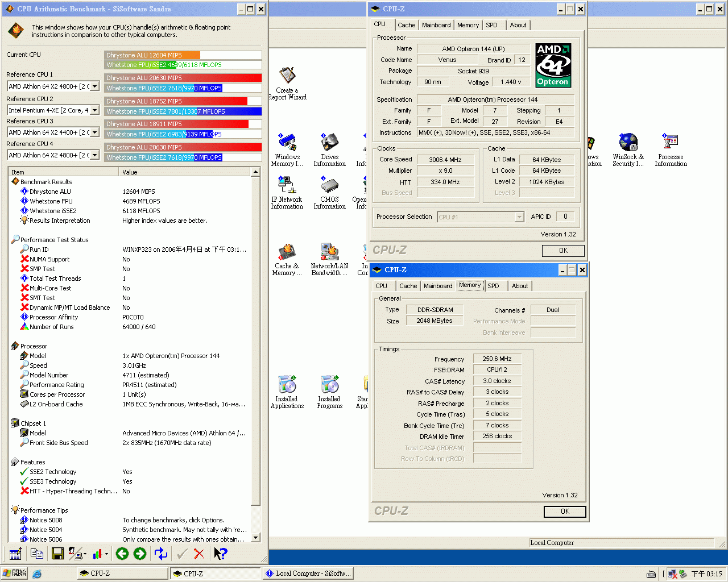Click the Start button on taskbar

coord(14,573)
